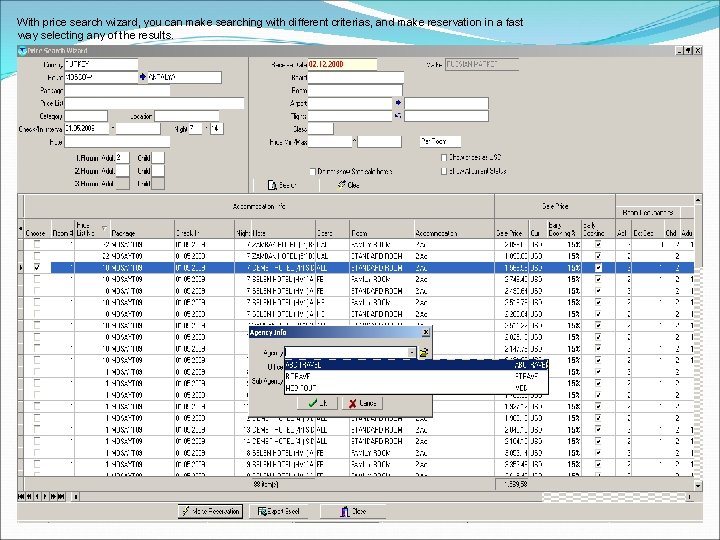Click the Price List column filter arrow
720x540 pixels.
click(104, 228)
